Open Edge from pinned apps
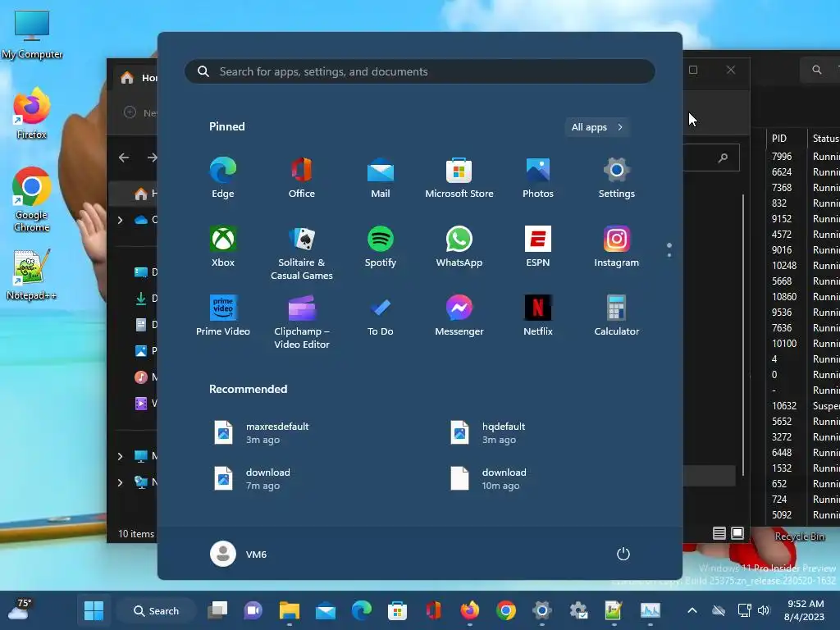Screen dimensions: 840x630 tap(223, 178)
